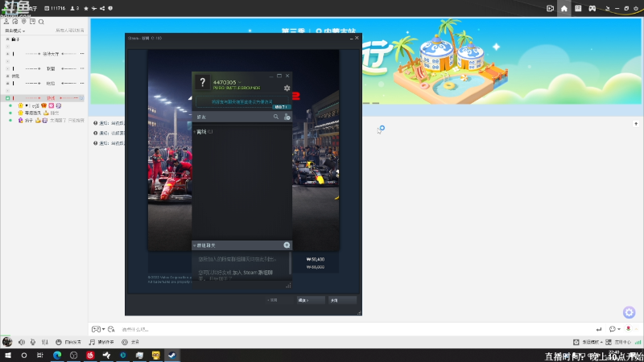Viewport: 644px width, 362px height.
Task: Click the ₩50,400 price in Steam news
Action: (316, 259)
